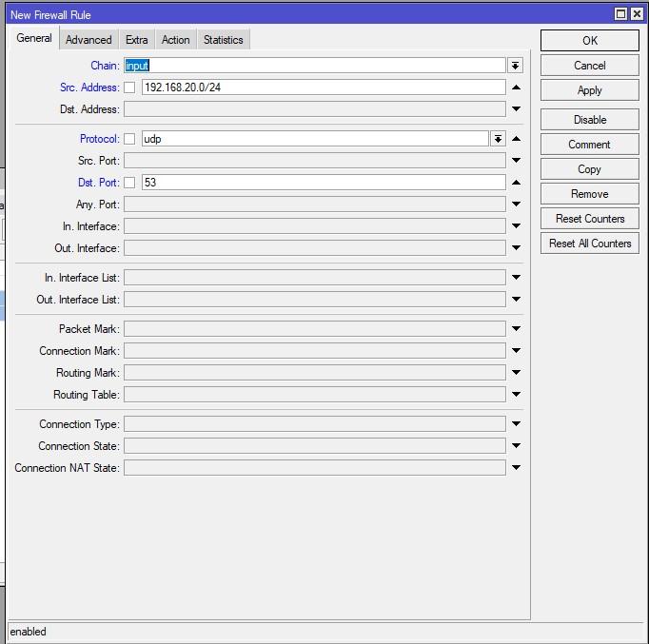649x644 pixels.
Task: Expand the Routing Table field
Action: pos(516,394)
